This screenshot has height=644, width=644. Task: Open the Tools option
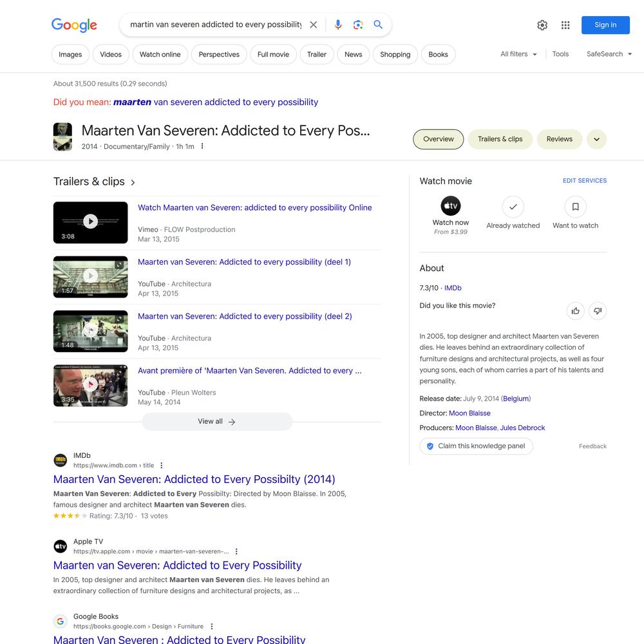coord(560,54)
